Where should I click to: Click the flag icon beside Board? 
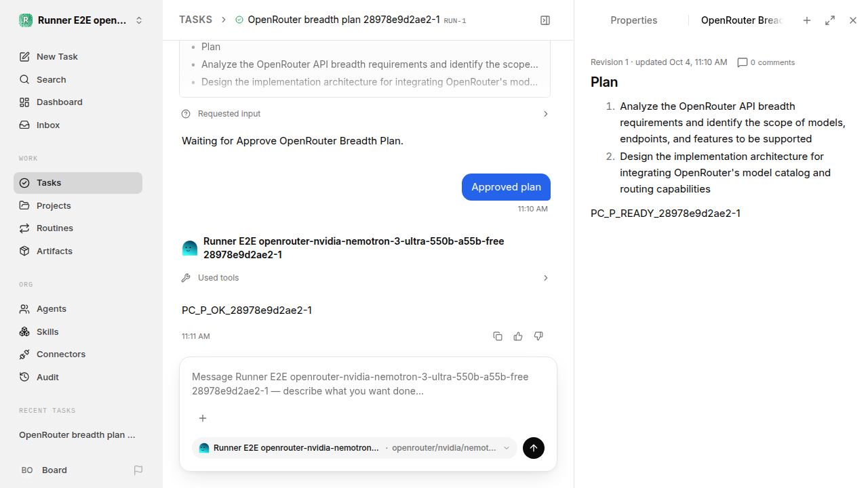[138, 470]
